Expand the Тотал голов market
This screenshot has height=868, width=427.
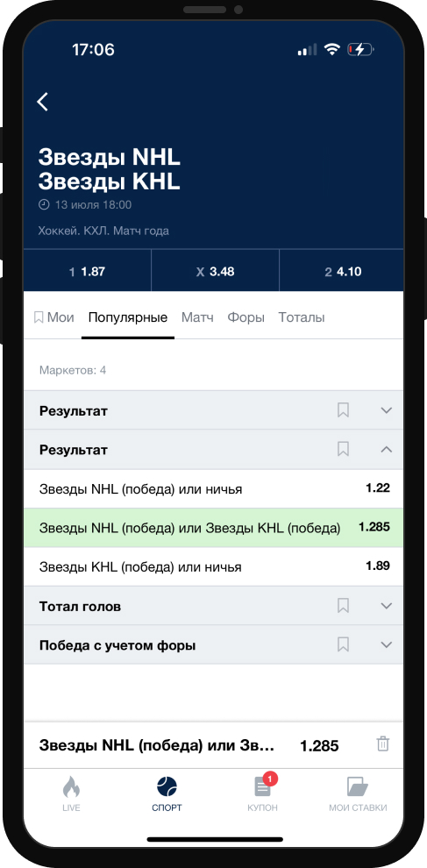pos(387,606)
